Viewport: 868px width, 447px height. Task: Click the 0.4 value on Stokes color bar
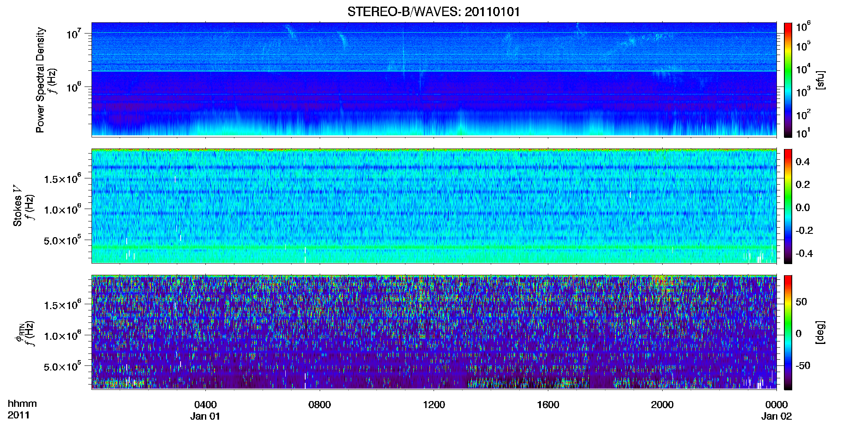[x=803, y=162]
